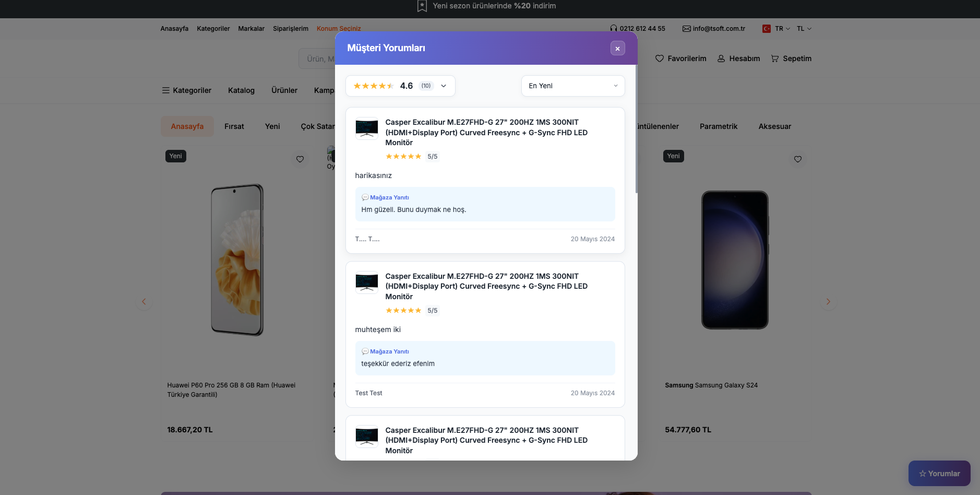Click the second Mağaza Yanıtı label
This screenshot has height=495, width=980.
389,351
